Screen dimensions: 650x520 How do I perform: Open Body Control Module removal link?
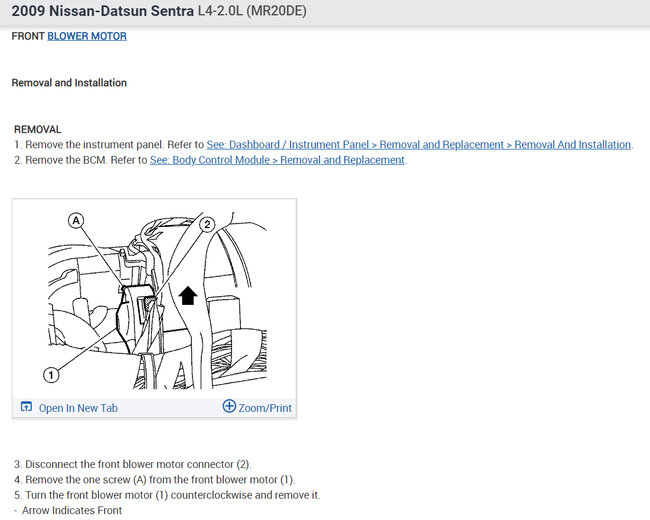pyautogui.click(x=277, y=160)
